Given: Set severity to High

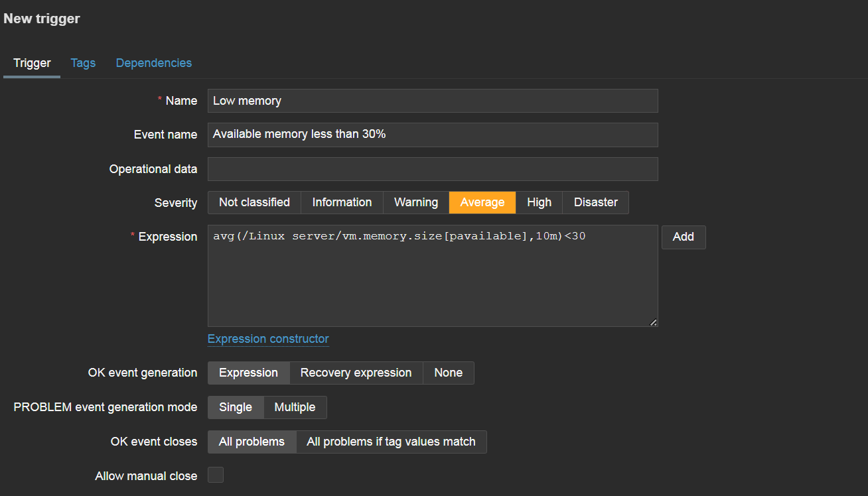Looking at the screenshot, I should click(540, 203).
